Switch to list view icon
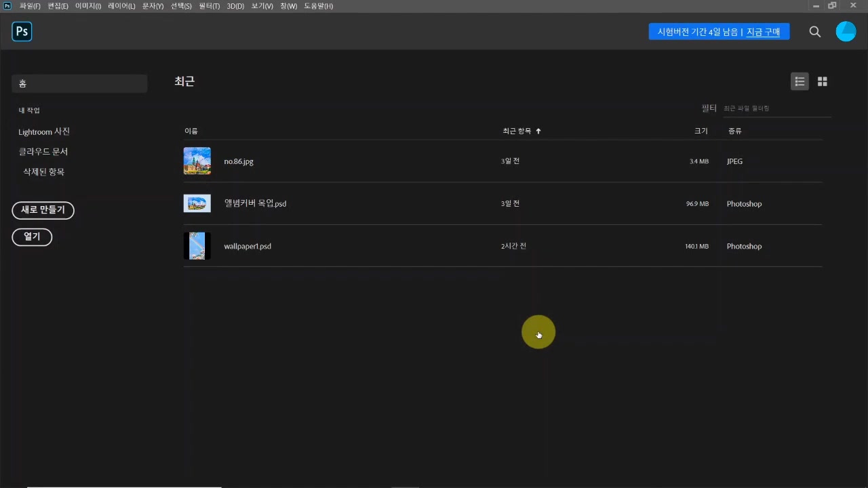The image size is (868, 488). (x=800, y=81)
